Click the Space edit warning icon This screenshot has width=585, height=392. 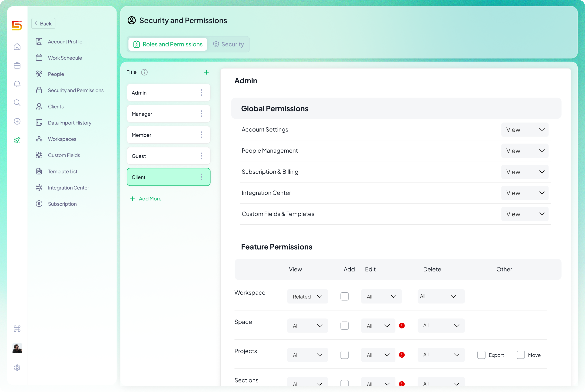[402, 326]
